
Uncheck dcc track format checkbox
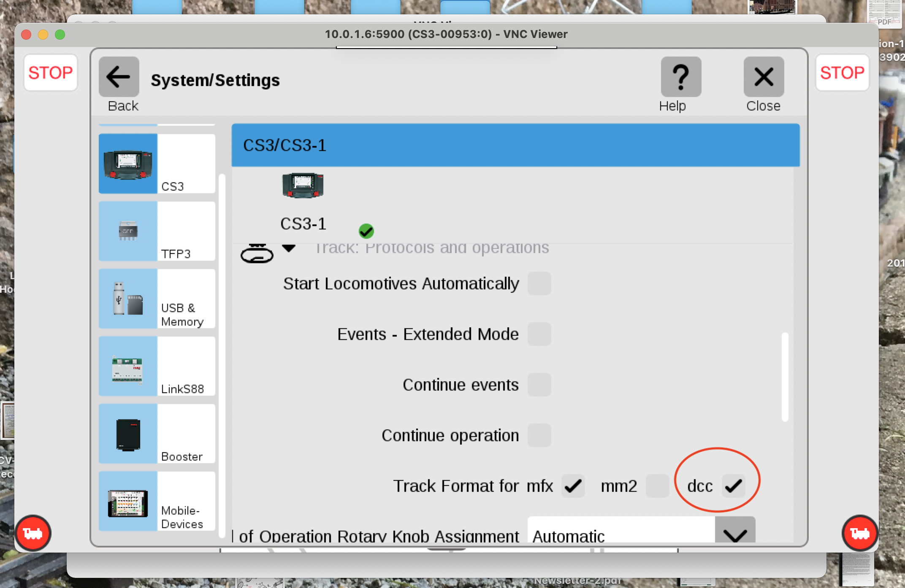tap(733, 486)
